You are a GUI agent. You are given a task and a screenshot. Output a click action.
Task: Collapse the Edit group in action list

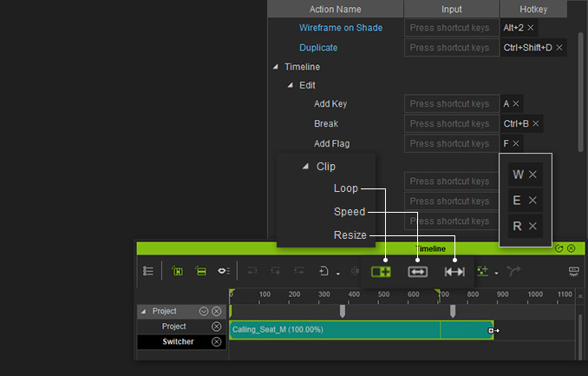coord(291,85)
